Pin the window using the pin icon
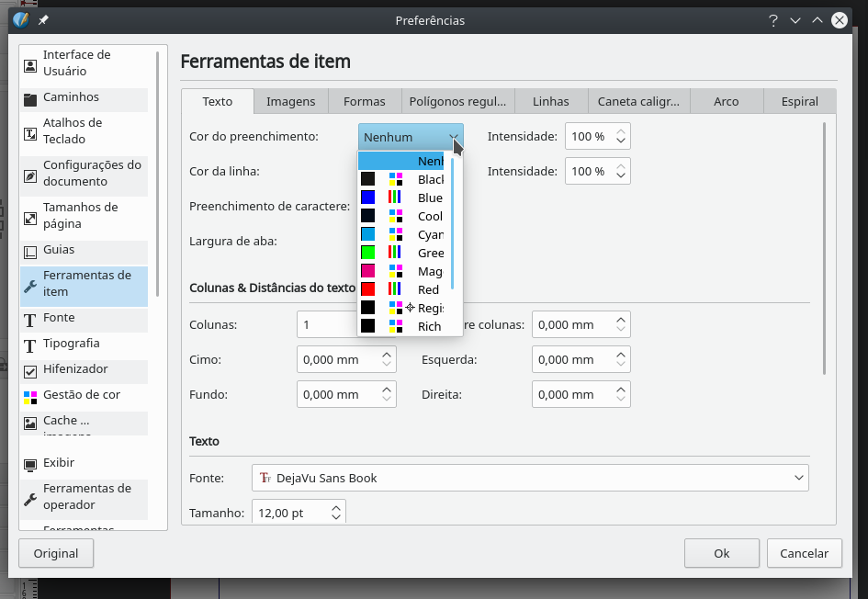The image size is (868, 599). 43,20
